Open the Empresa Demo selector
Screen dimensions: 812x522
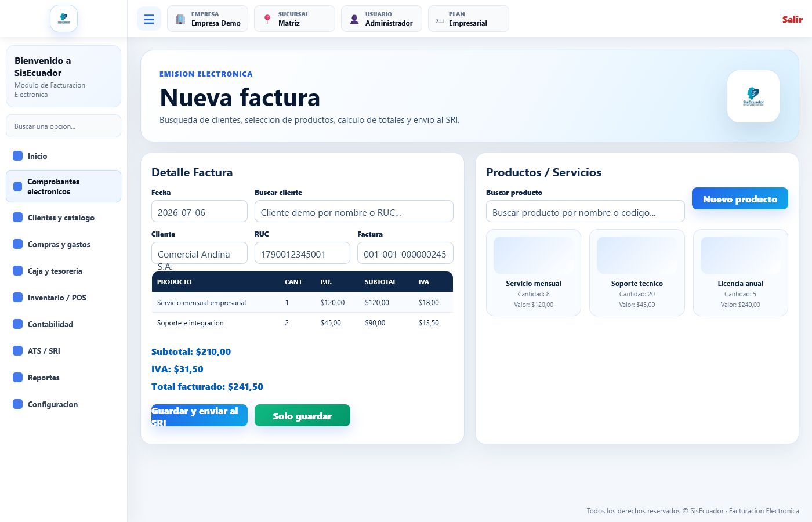tap(208, 19)
